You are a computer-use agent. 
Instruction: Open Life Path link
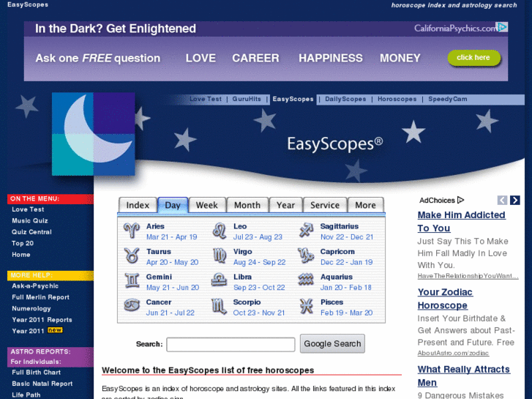(26, 395)
